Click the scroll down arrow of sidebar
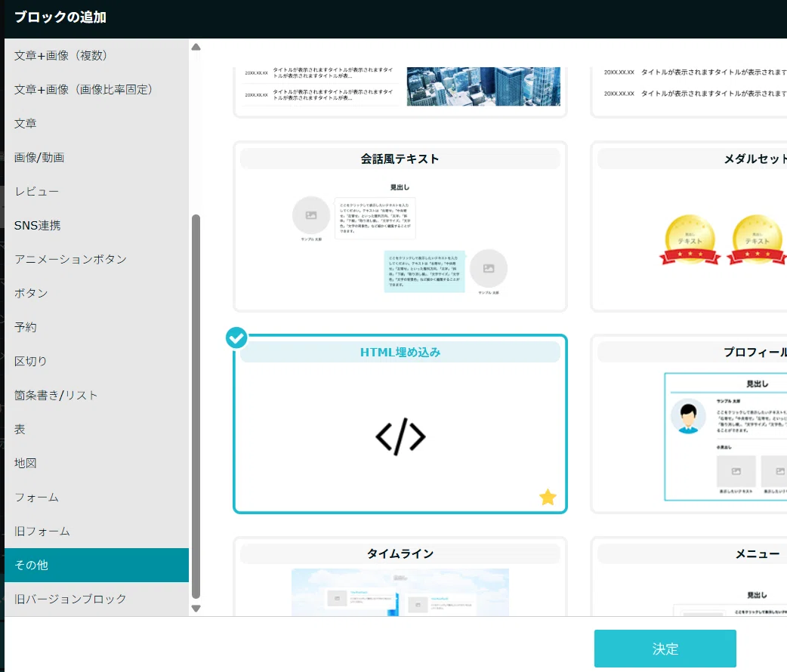 coord(196,609)
